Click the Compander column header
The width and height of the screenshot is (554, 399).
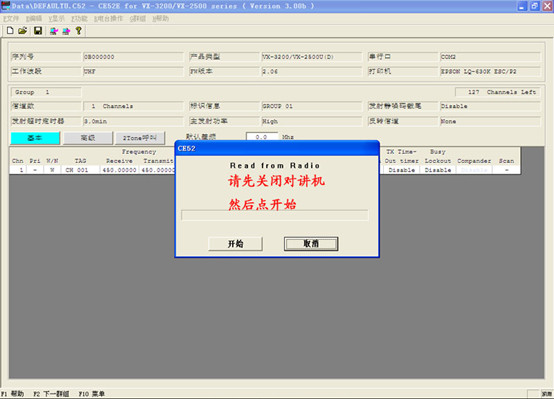click(x=474, y=161)
